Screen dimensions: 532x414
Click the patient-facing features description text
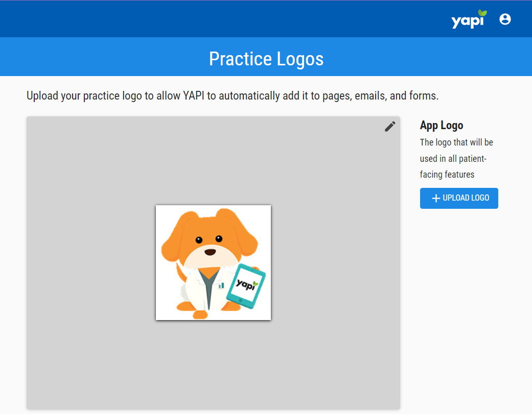click(456, 158)
